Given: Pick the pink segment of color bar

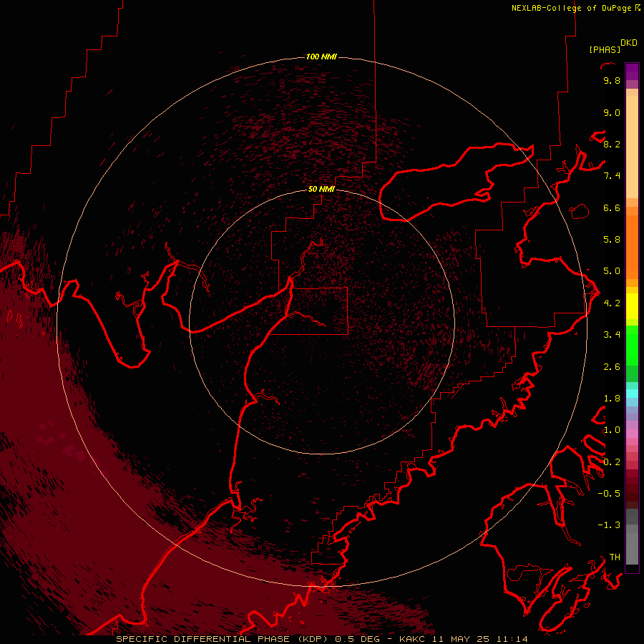Looking at the screenshot, I should 632,434.
